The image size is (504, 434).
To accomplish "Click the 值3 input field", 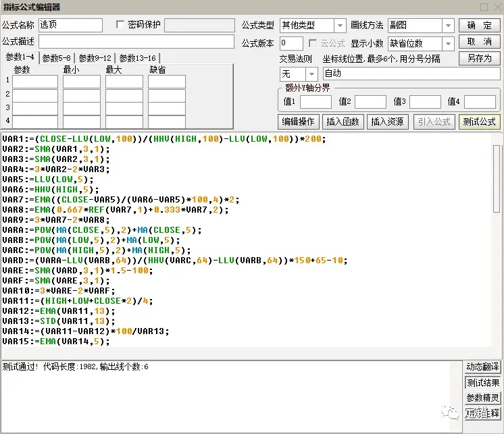I will point(425,102).
